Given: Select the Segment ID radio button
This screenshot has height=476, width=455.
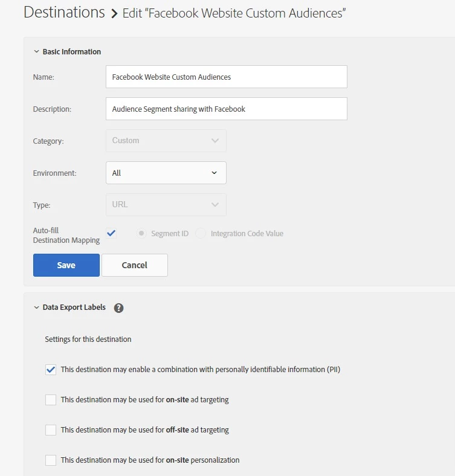Looking at the screenshot, I should point(141,233).
